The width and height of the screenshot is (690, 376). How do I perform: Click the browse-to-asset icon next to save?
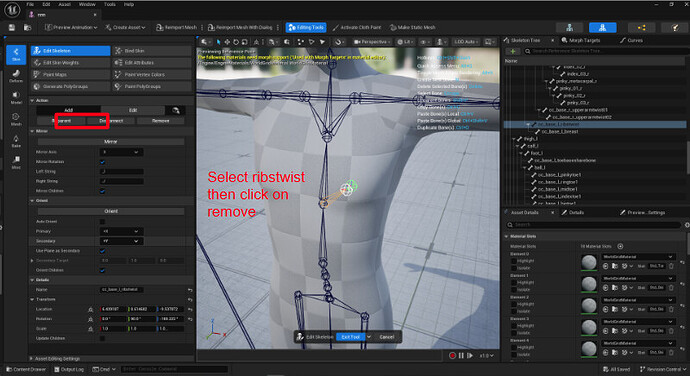[x=27, y=27]
